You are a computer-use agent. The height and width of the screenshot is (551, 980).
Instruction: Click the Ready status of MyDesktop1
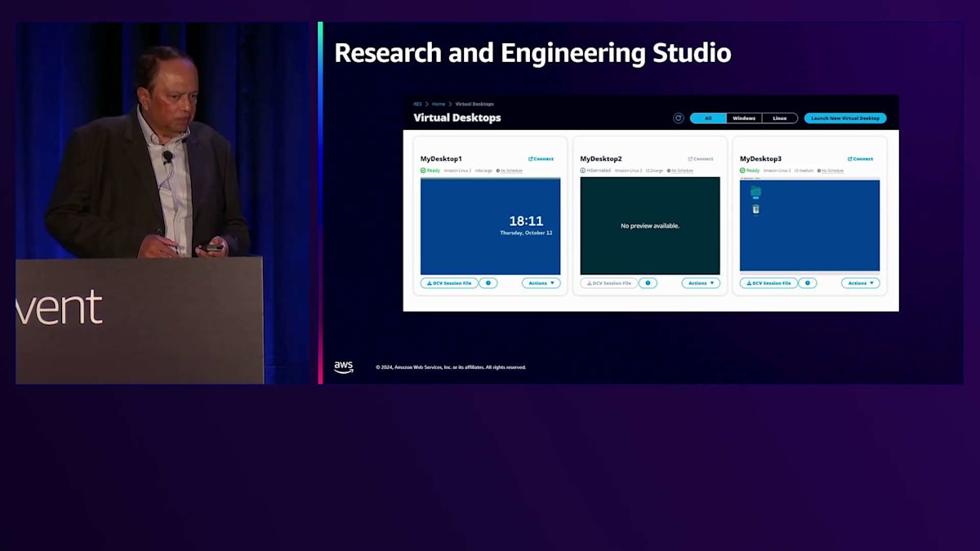pyautogui.click(x=430, y=171)
